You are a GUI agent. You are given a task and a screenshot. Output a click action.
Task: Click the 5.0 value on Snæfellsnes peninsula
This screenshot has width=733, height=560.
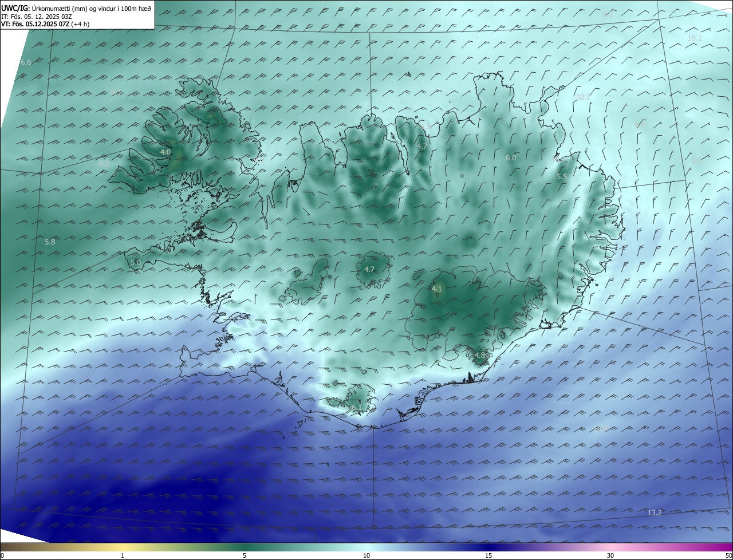point(136,262)
